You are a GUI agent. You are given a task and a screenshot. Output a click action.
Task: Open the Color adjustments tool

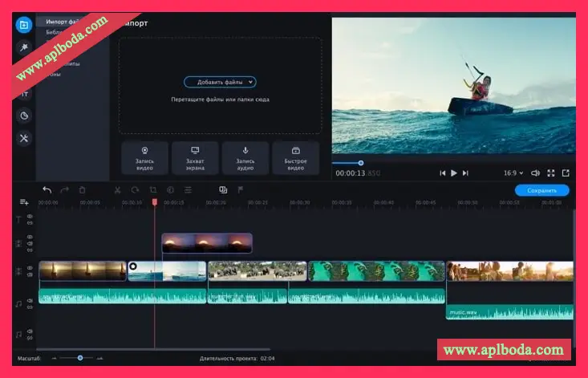[170, 190]
